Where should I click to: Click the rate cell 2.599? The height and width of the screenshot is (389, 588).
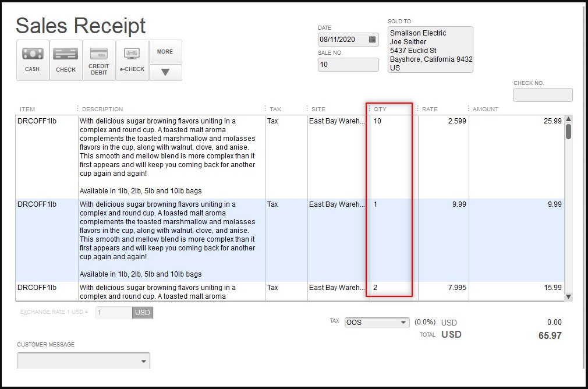(444, 157)
